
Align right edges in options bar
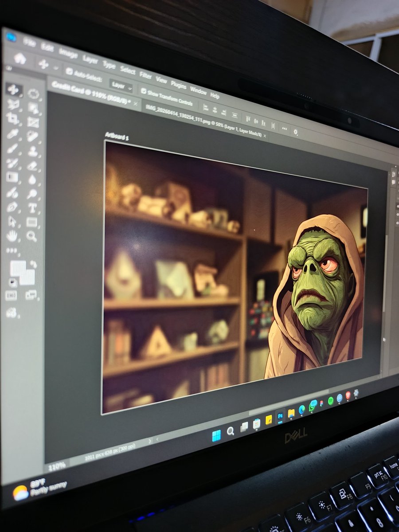point(224,112)
